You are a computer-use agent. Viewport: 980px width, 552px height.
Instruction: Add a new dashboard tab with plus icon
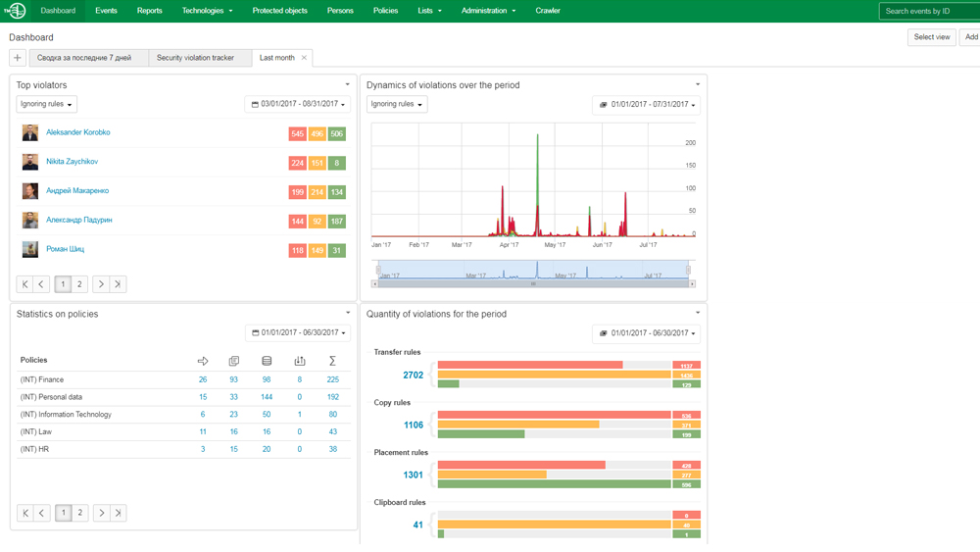pyautogui.click(x=18, y=58)
